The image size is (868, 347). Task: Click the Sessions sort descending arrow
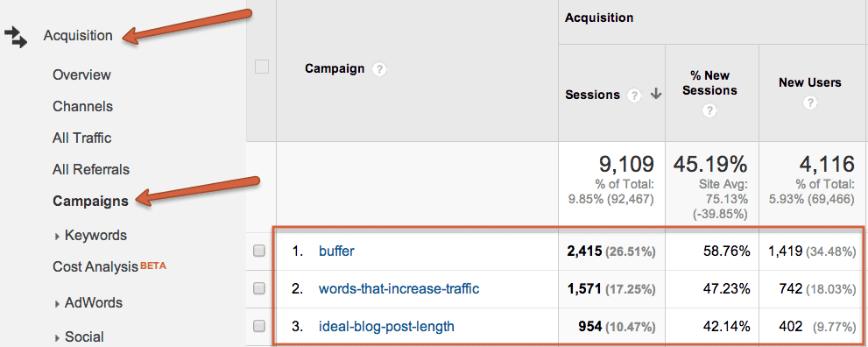pyautogui.click(x=656, y=95)
